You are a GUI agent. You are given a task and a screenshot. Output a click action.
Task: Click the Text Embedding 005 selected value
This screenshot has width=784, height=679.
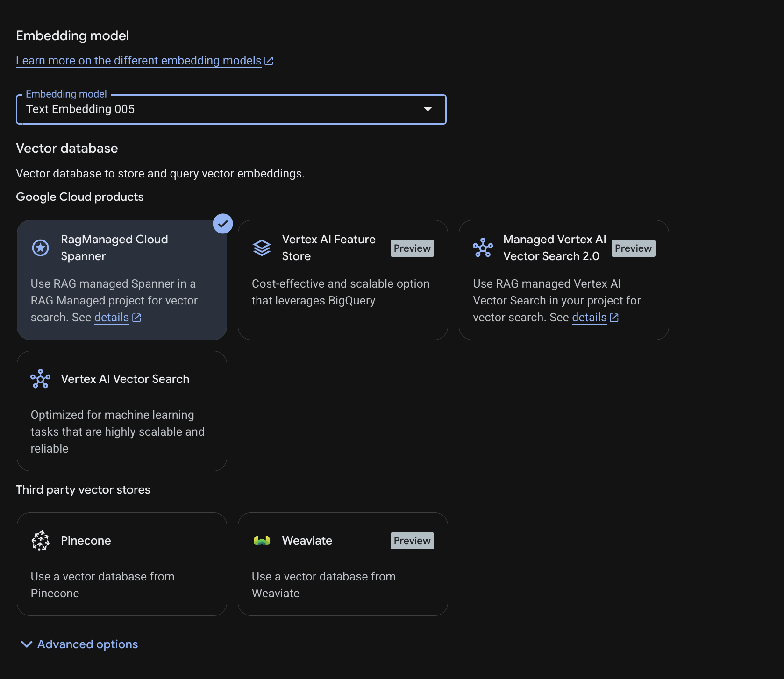[x=80, y=109]
